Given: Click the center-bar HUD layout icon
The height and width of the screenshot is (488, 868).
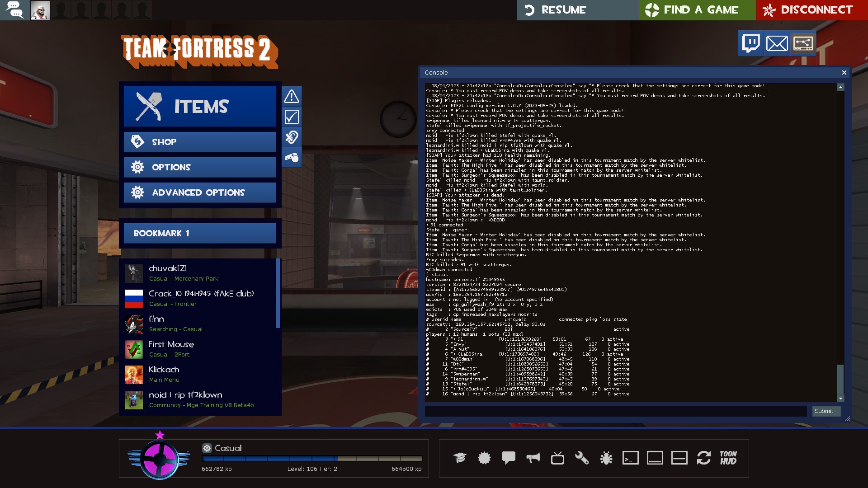Looking at the screenshot, I should click(x=679, y=458).
